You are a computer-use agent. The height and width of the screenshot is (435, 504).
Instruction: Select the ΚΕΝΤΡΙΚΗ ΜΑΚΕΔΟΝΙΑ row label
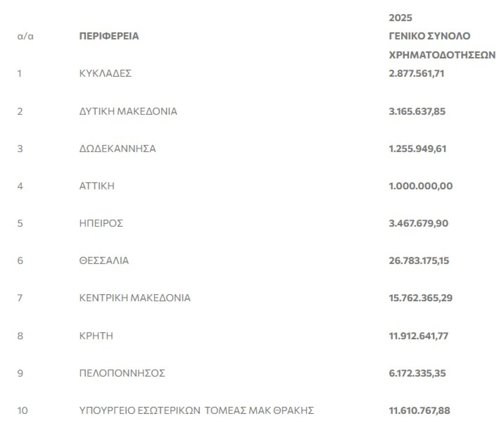(135, 298)
